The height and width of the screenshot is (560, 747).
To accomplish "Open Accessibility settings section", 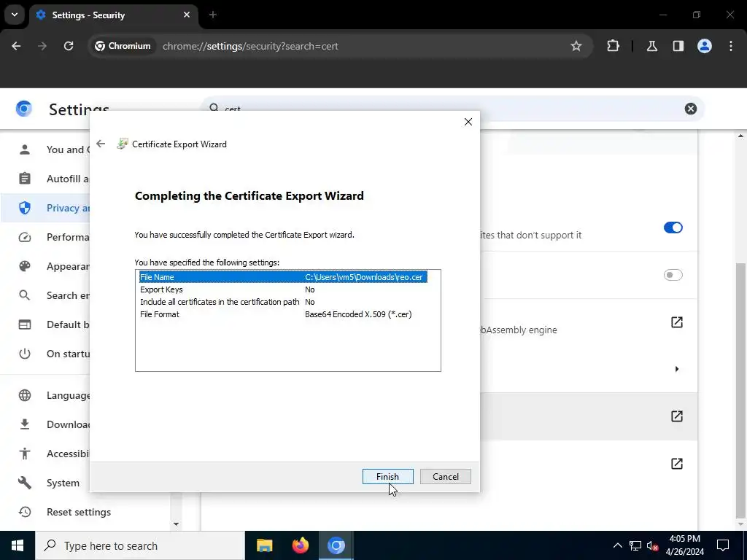I will (x=45, y=454).
